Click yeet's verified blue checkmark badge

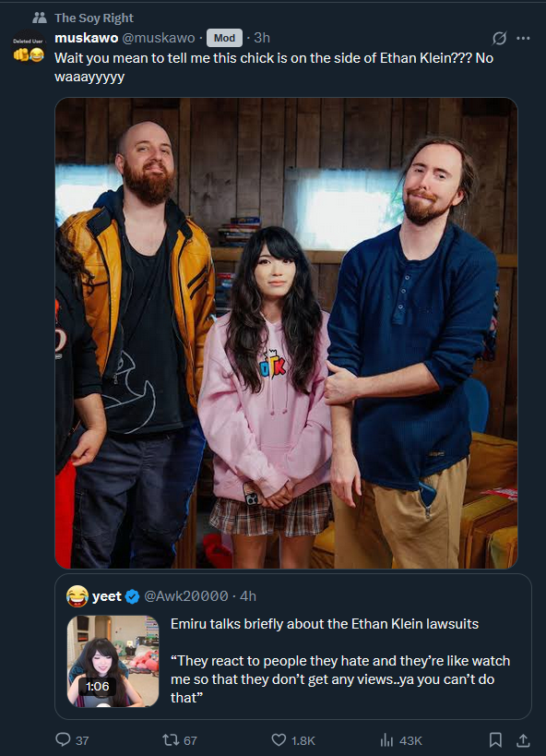point(132,597)
